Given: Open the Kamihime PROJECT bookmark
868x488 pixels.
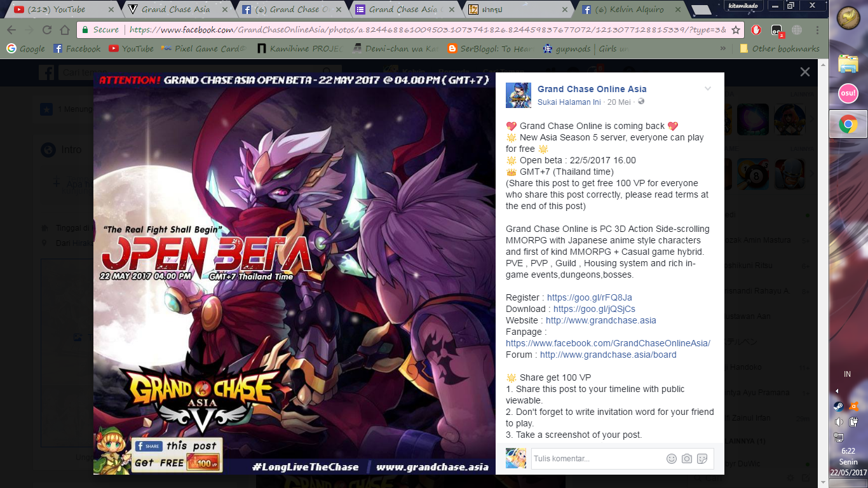Looking at the screenshot, I should [301, 48].
